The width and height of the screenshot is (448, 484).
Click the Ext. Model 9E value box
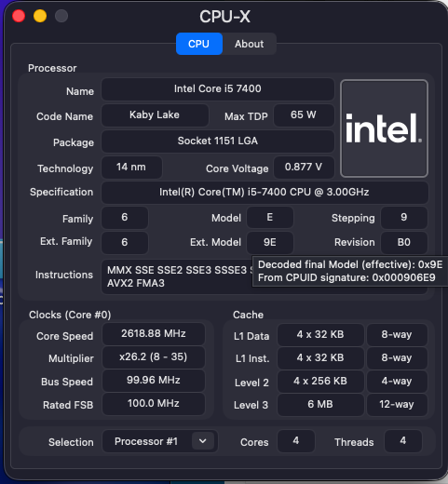click(270, 242)
